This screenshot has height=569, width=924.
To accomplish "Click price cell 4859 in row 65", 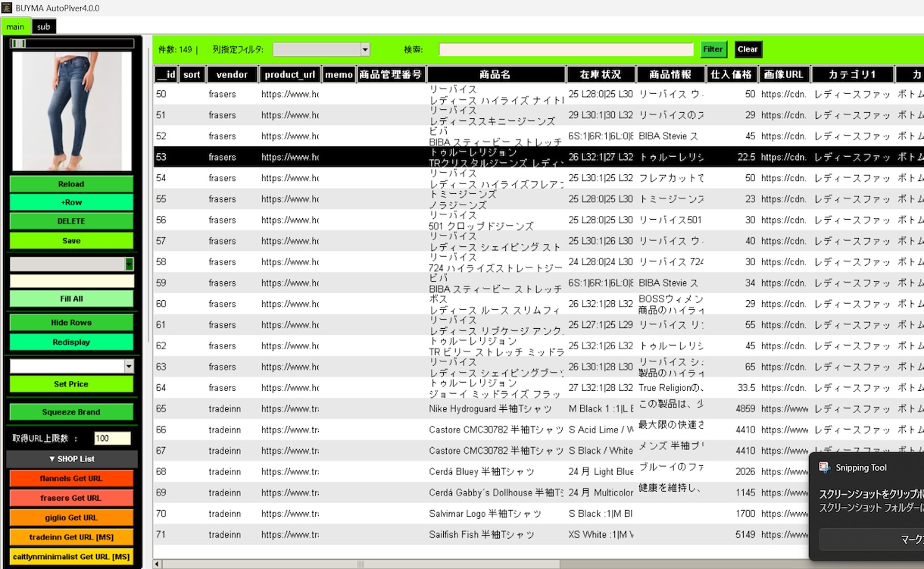I will (745, 408).
